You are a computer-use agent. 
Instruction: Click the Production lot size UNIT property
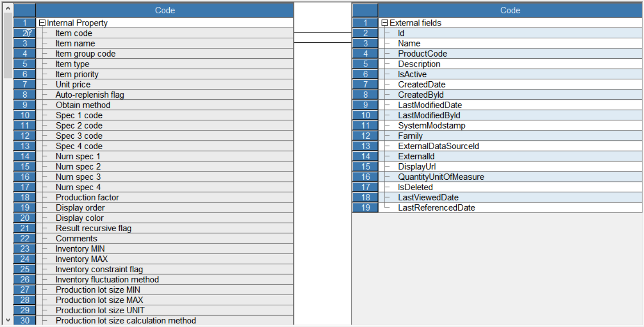[x=100, y=311]
